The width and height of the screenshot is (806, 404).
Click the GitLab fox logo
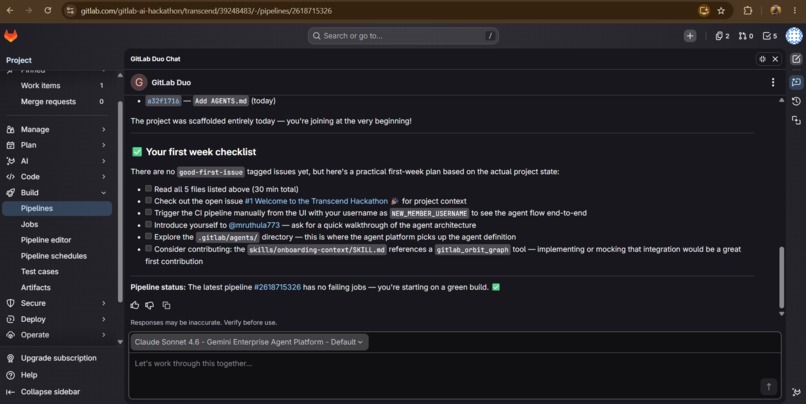coord(11,36)
